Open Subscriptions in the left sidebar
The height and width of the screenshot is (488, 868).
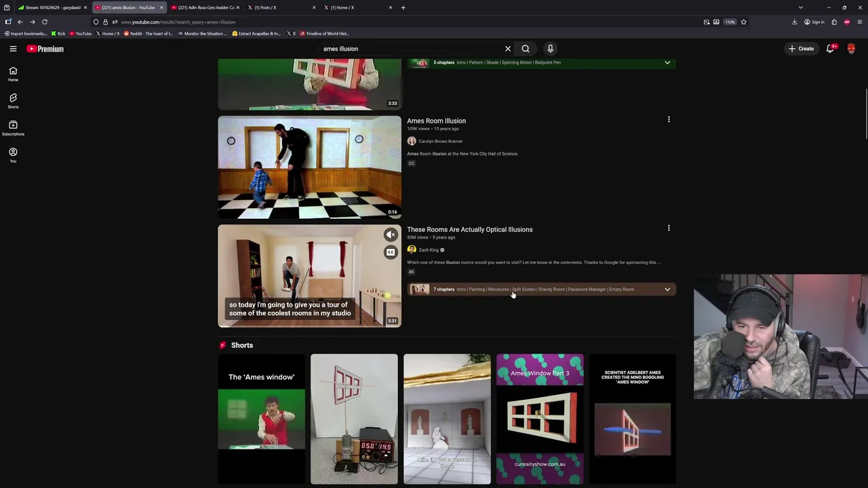(13, 128)
